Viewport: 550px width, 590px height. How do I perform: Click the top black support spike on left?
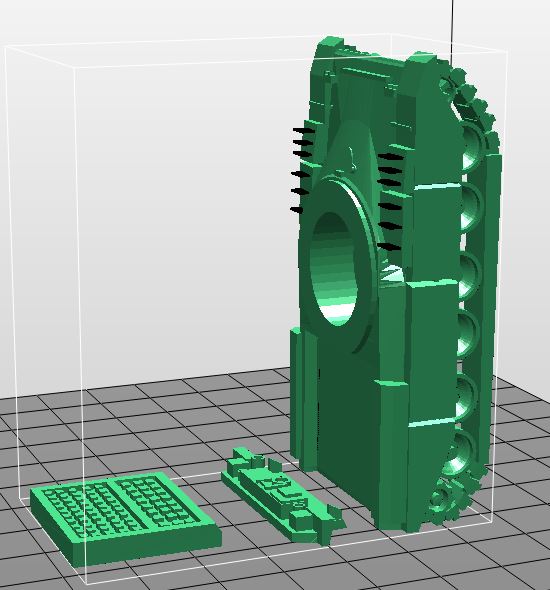click(x=304, y=130)
